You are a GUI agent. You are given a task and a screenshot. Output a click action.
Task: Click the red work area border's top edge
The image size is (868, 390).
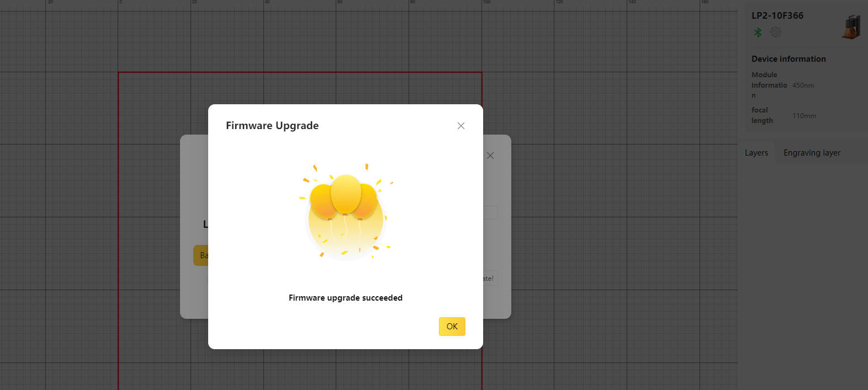tap(166, 72)
